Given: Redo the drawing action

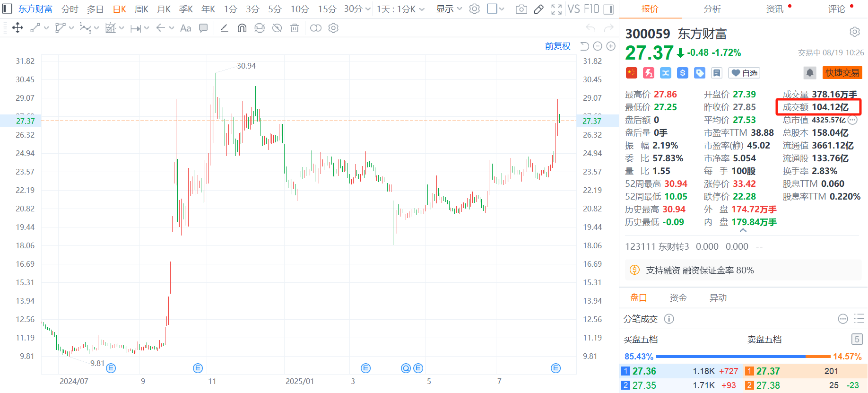Looking at the screenshot, I should click(608, 28).
